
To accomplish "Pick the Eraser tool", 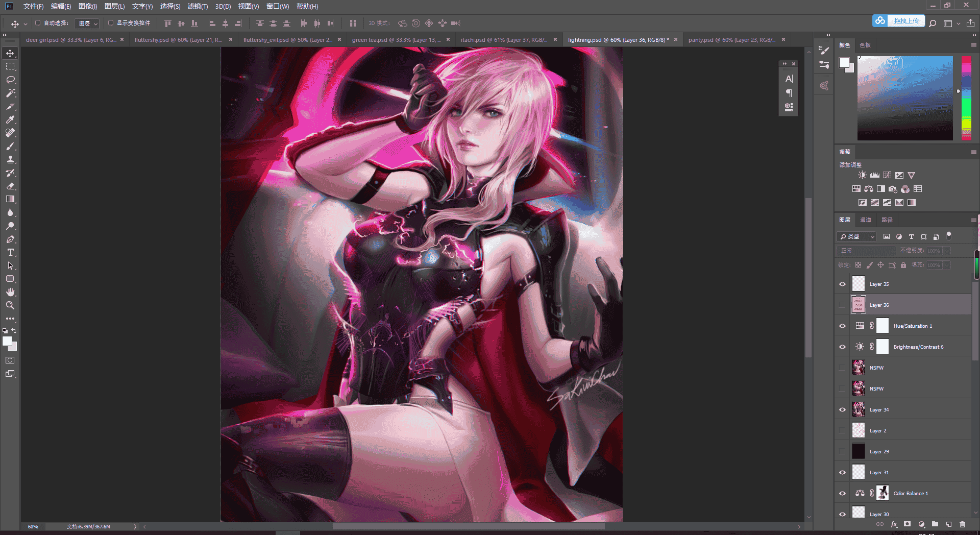I will 10,186.
